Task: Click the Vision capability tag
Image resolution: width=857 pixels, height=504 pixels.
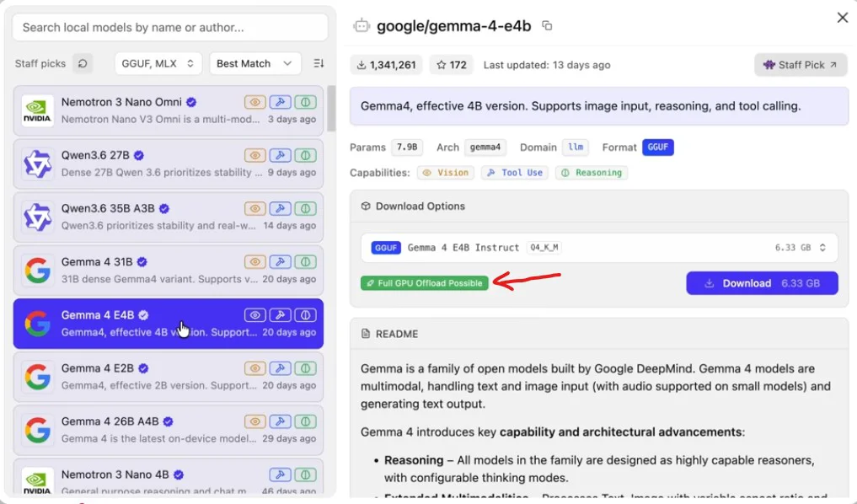Action: [x=446, y=173]
